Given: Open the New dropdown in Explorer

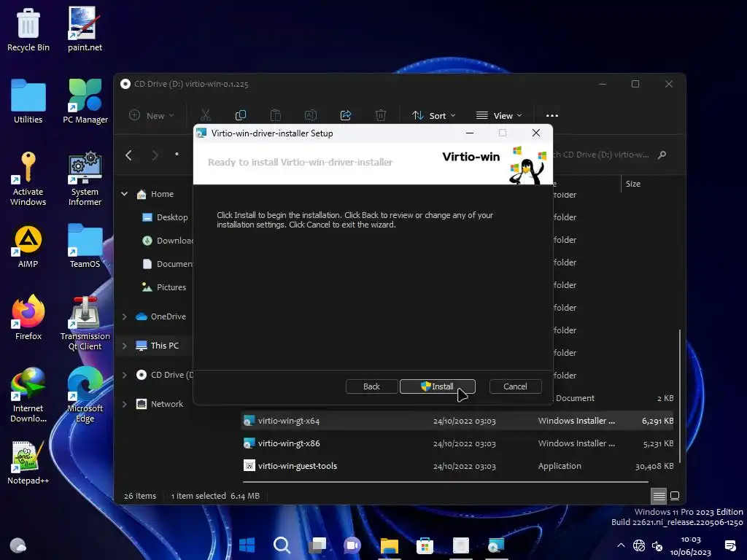Looking at the screenshot, I should click(152, 115).
